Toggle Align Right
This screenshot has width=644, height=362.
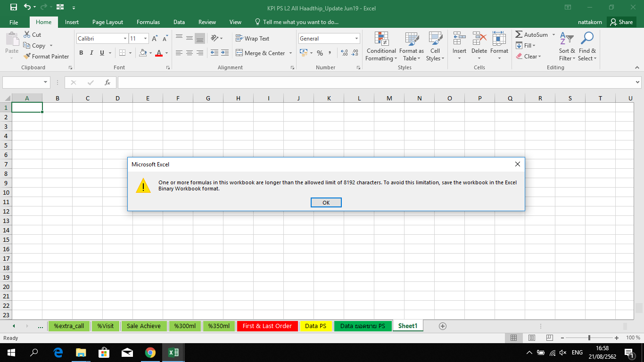pyautogui.click(x=200, y=53)
